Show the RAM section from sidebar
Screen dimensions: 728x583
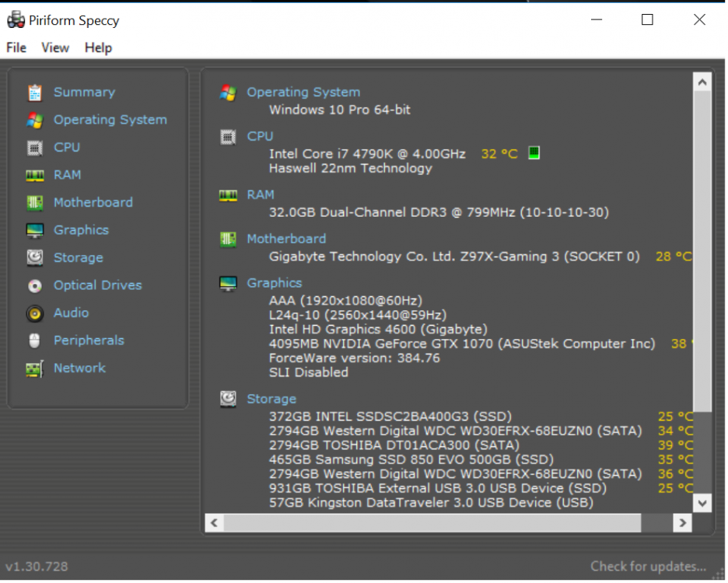point(68,175)
